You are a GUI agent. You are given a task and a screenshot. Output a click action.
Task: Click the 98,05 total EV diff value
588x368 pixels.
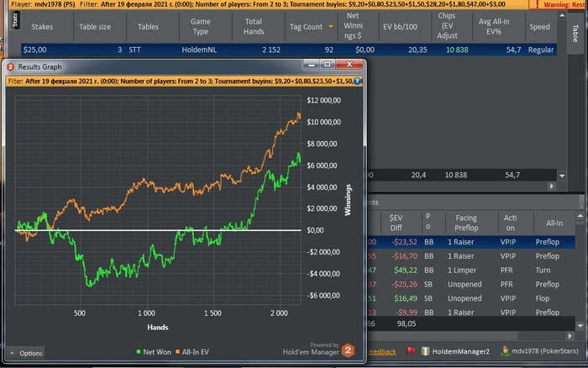tap(406, 323)
